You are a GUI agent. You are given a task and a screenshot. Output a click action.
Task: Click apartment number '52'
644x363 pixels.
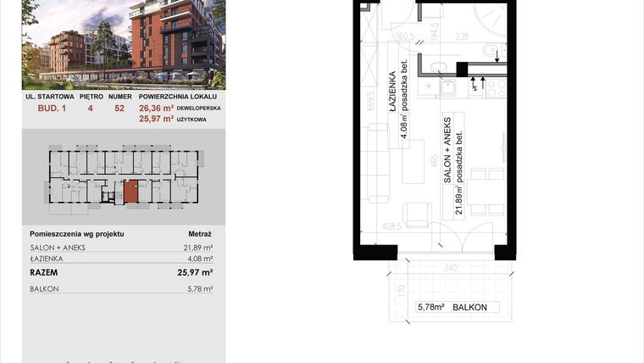pos(119,108)
